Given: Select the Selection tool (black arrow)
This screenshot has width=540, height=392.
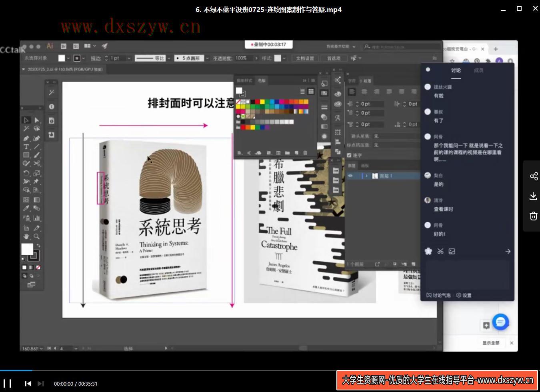Looking at the screenshot, I should [x=26, y=120].
